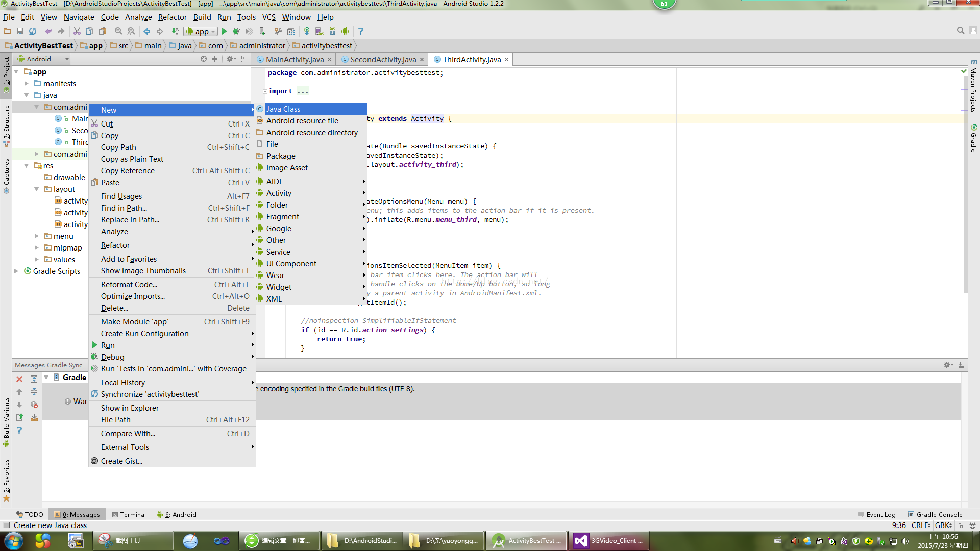Toggle the Gradle side panel

click(x=974, y=138)
